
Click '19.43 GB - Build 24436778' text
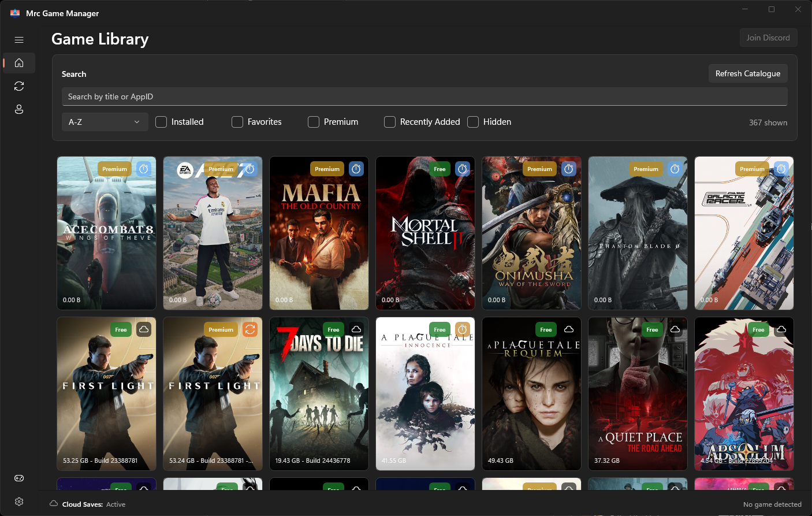(x=312, y=461)
